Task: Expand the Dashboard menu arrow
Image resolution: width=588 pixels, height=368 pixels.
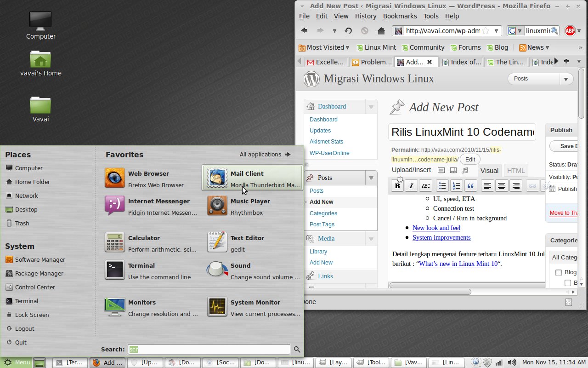Action: pyautogui.click(x=371, y=107)
